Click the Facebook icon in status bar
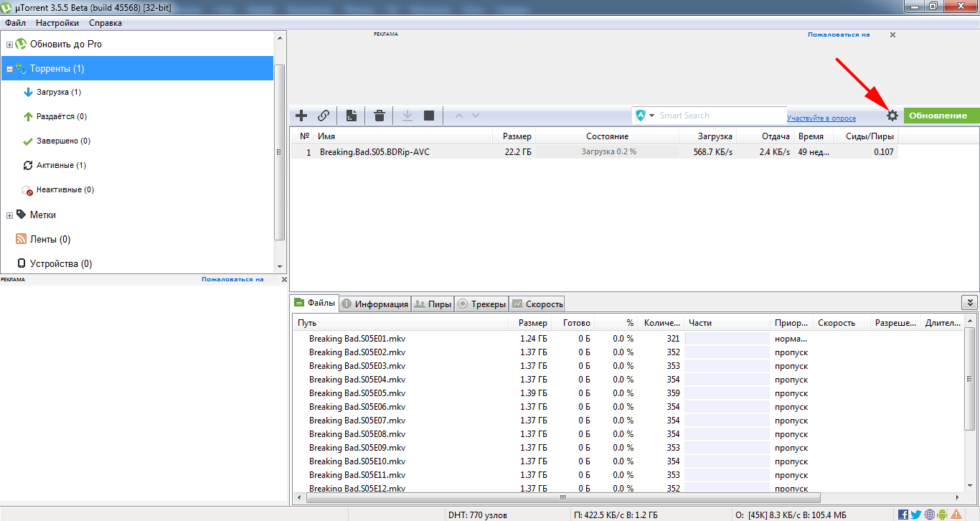The image size is (980, 521). tap(903, 515)
